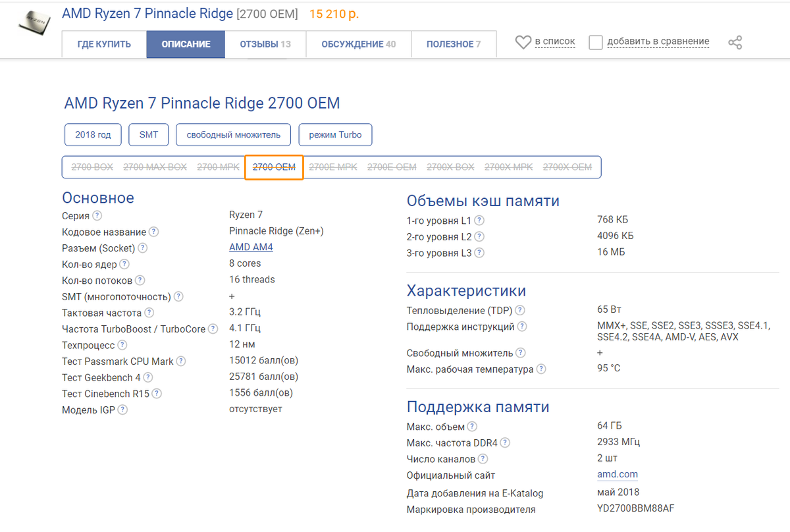This screenshot has width=790, height=532.
Task: Click help icon next to Серия
Action: 97,215
